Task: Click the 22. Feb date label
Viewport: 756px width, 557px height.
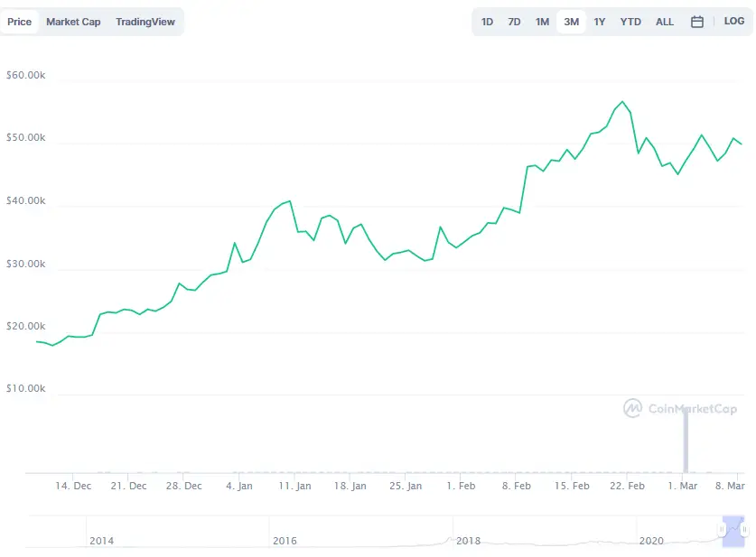Action: click(627, 486)
